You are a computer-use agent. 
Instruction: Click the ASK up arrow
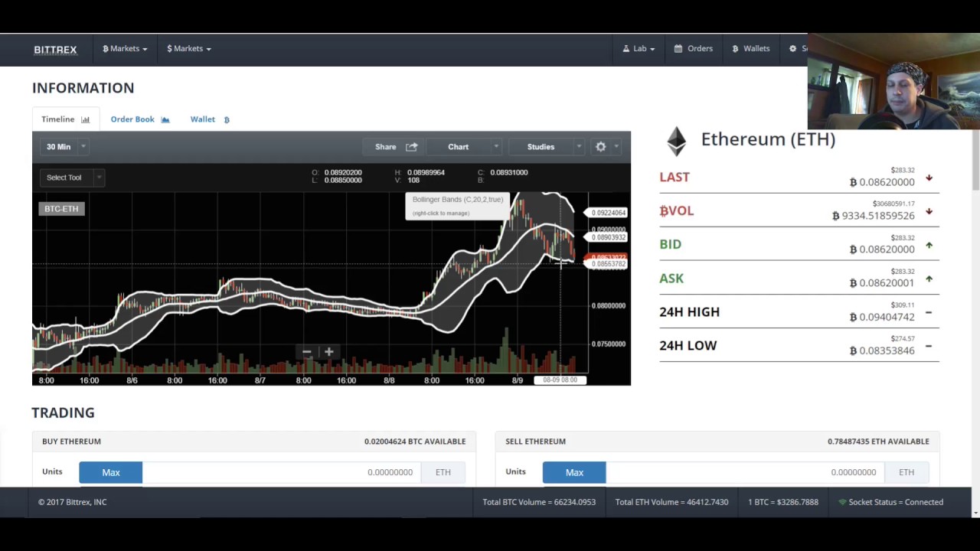pyautogui.click(x=929, y=279)
